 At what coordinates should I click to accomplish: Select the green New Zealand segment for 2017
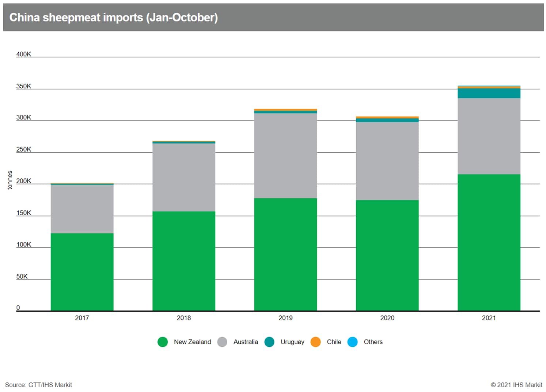click(x=82, y=272)
